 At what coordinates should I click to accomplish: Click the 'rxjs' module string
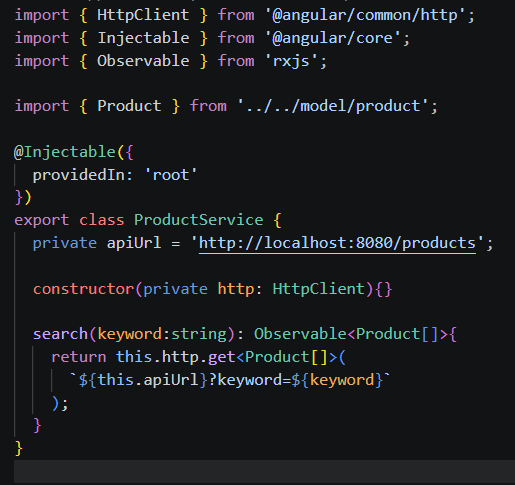tap(291, 62)
